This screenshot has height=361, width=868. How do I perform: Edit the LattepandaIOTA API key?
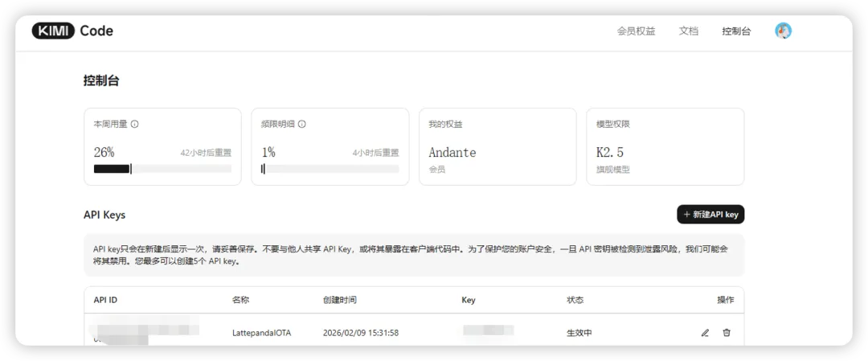pos(705,333)
